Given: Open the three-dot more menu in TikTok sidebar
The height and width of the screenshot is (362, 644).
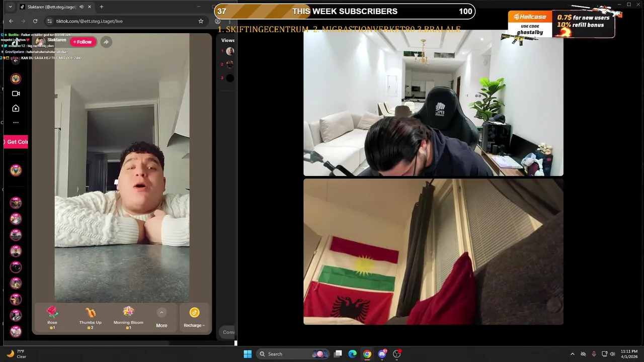Looking at the screenshot, I should (16, 123).
